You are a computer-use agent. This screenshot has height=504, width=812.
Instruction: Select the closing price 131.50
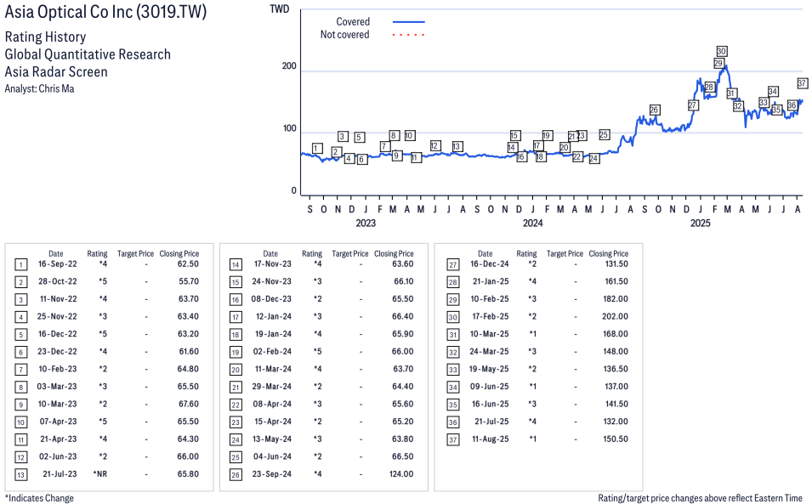click(x=616, y=264)
